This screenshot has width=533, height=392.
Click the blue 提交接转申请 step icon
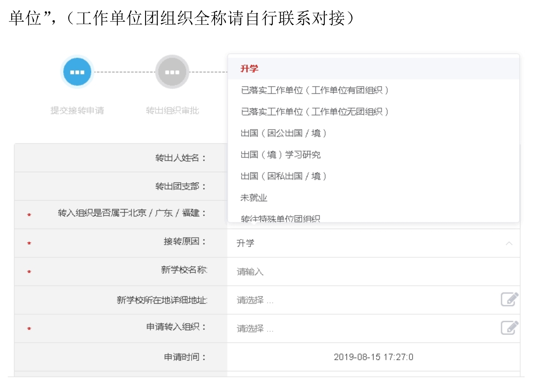point(77,72)
